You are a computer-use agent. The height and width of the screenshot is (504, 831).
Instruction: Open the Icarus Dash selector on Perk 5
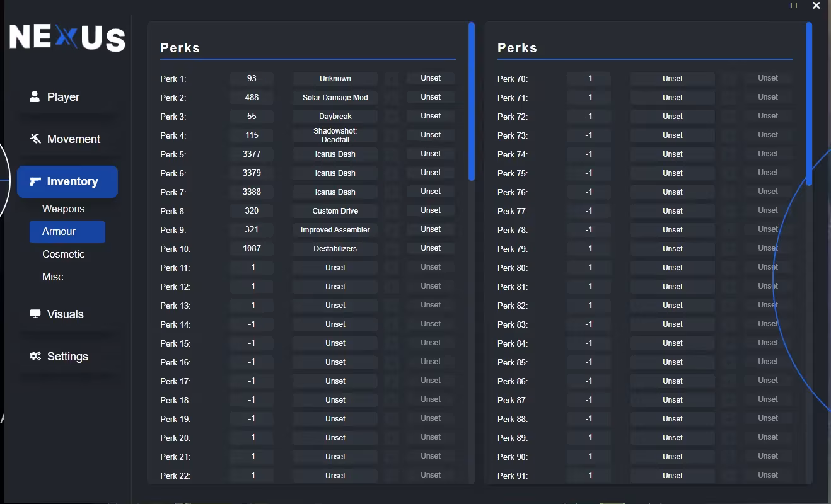(335, 154)
